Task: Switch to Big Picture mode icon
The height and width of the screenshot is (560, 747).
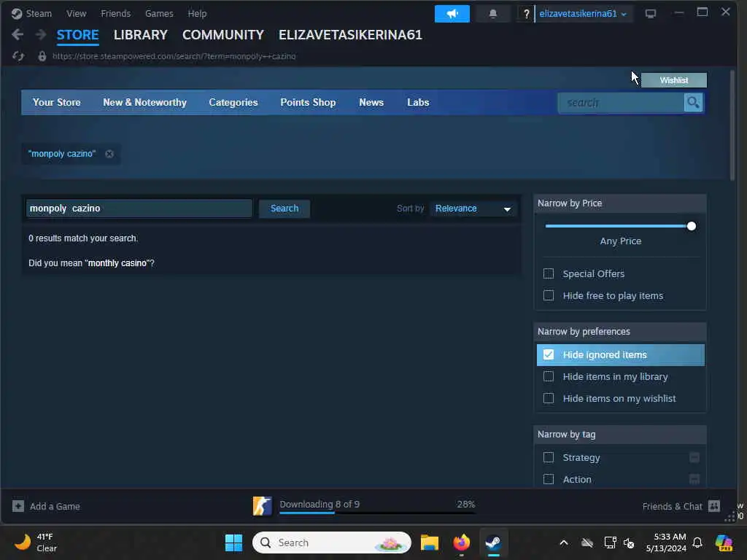Action: click(650, 14)
